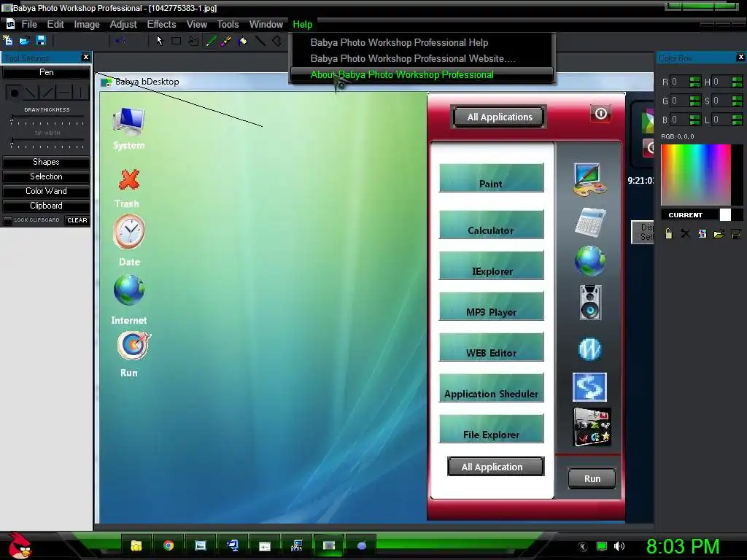Select the line drawing tool icon
The width and height of the screenshot is (747, 560).
(260, 41)
